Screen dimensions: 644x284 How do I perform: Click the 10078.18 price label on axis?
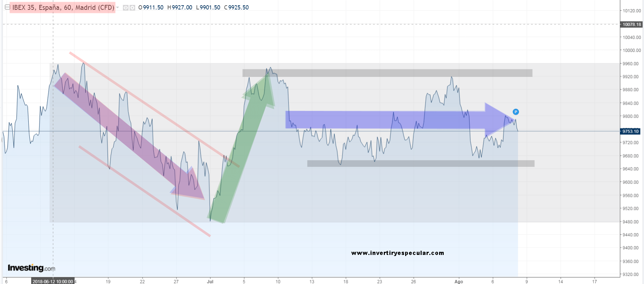631,25
